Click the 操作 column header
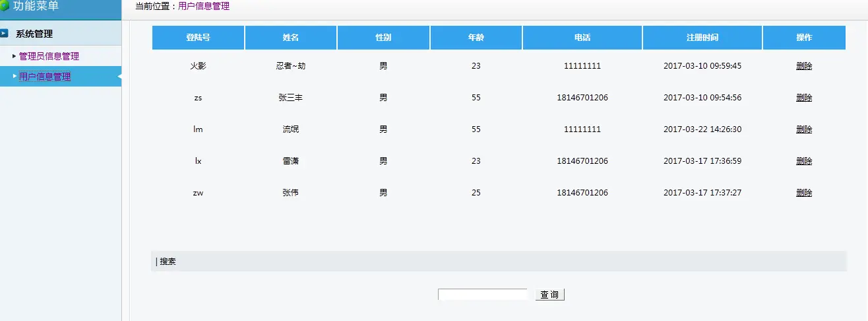 pyautogui.click(x=804, y=38)
